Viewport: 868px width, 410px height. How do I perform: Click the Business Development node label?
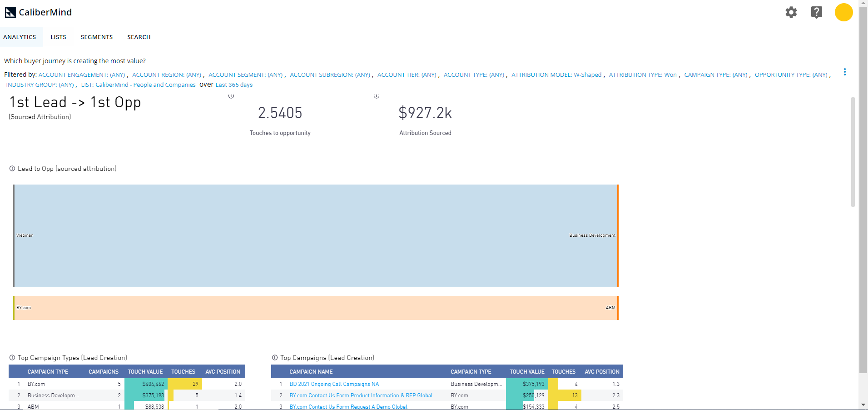(x=592, y=235)
